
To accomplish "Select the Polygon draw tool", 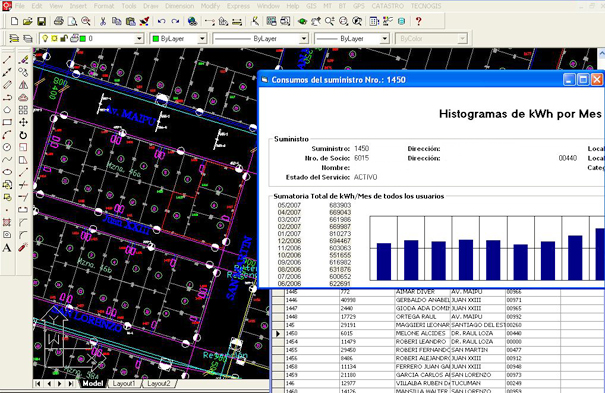I will click(7, 110).
